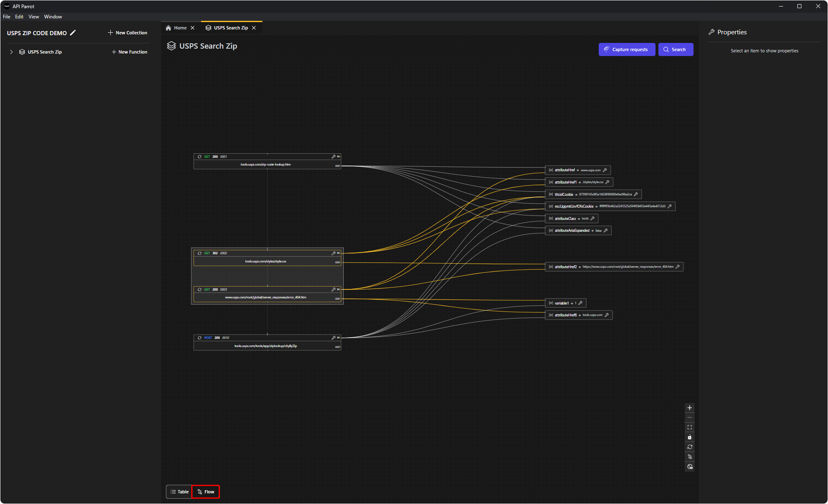Refresh the flow layout with circular arrows
Image resolution: width=828 pixels, height=504 pixels.
pos(689,447)
